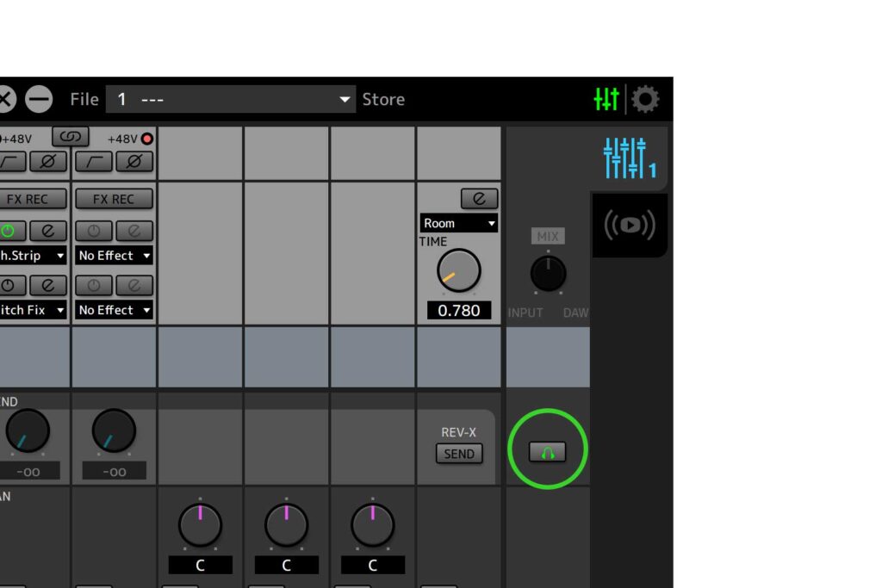
Task: Toggle the +48V red phantom power indicator
Action: [146, 139]
